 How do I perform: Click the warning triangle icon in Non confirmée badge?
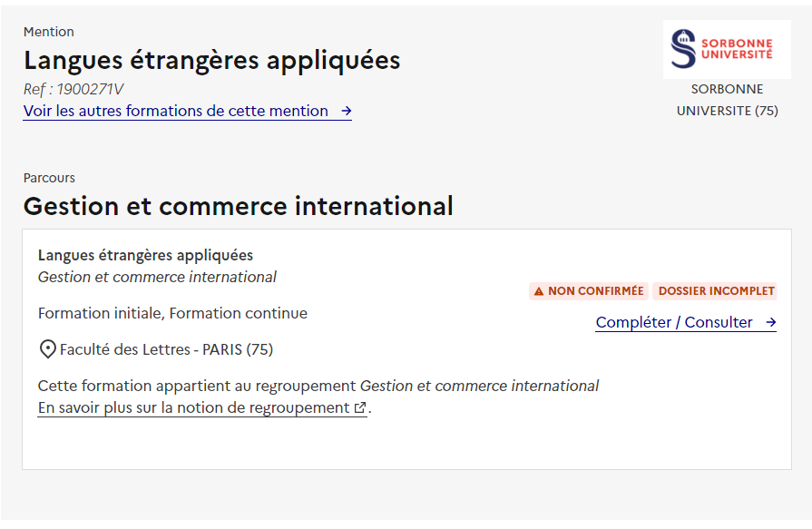(539, 291)
